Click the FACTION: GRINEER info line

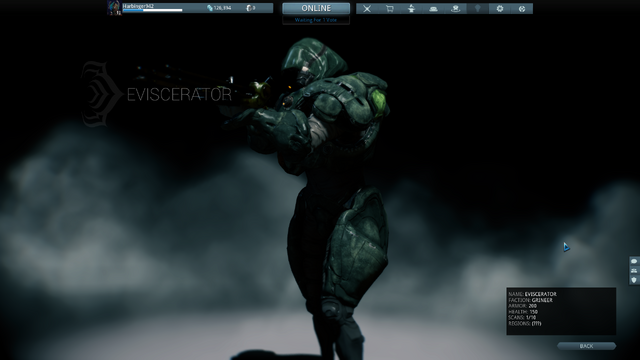click(x=530, y=300)
